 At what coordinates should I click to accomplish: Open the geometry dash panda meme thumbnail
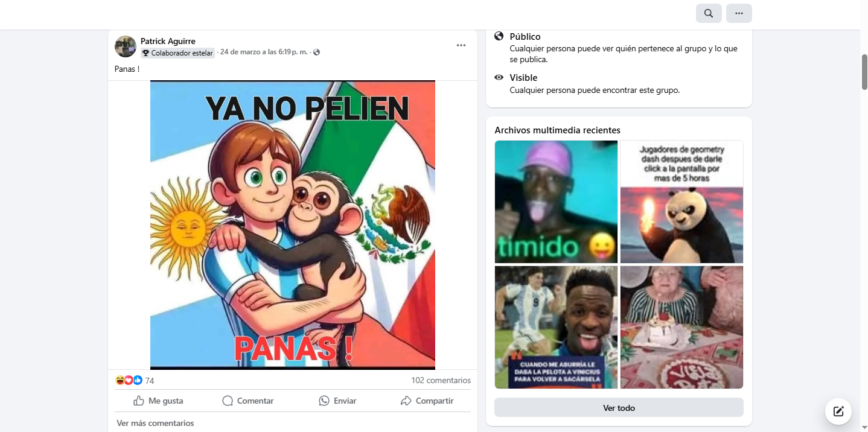(681, 202)
